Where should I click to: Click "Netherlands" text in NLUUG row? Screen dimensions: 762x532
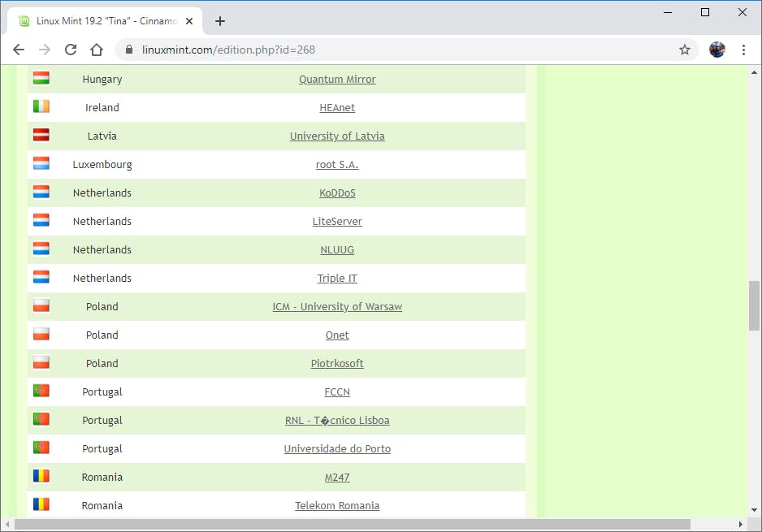click(102, 249)
